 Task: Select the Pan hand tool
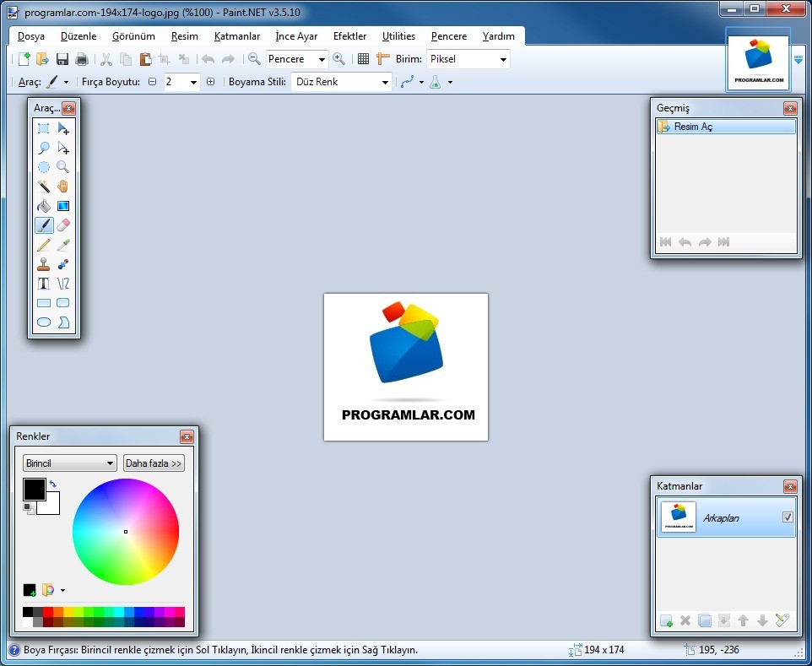point(63,187)
